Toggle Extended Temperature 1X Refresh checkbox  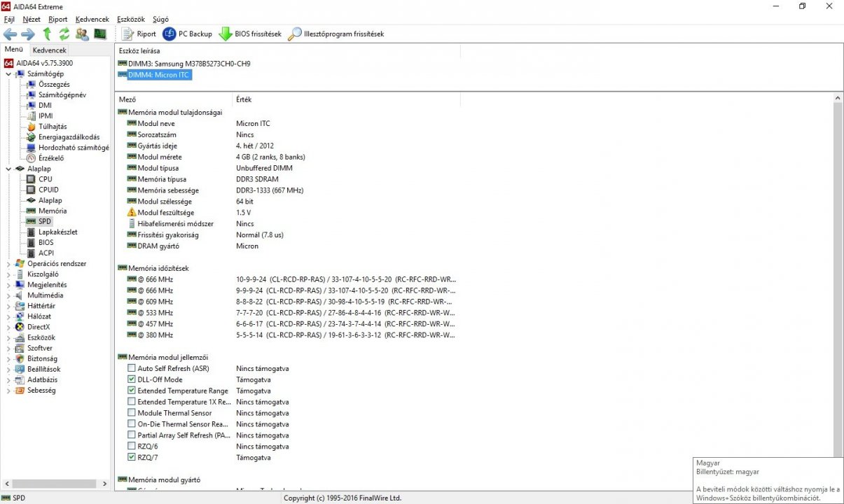click(132, 402)
